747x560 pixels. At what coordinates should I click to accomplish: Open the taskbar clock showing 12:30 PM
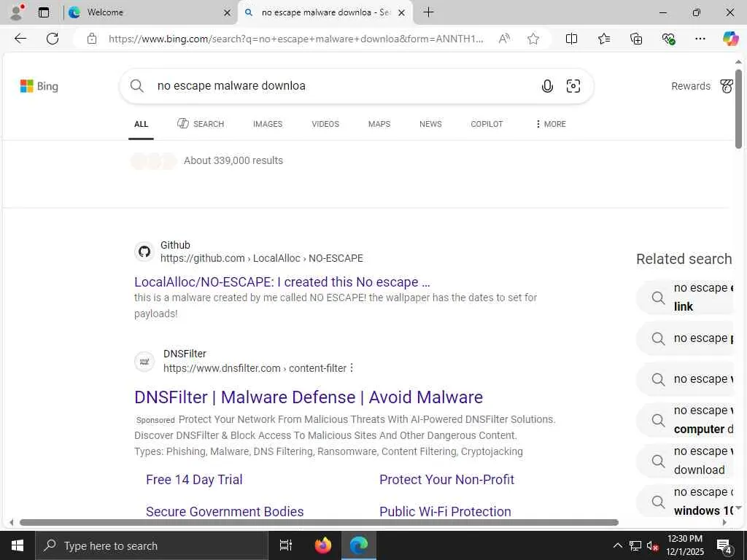point(685,545)
